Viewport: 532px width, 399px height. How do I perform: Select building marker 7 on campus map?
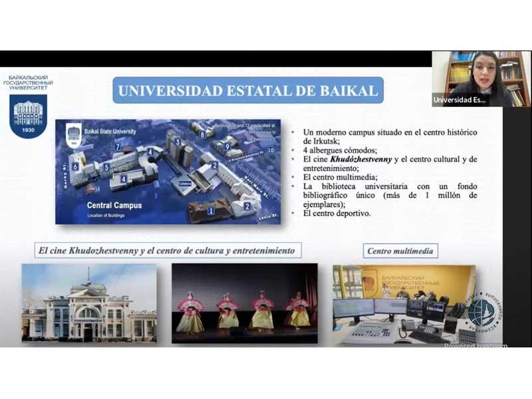118,146
